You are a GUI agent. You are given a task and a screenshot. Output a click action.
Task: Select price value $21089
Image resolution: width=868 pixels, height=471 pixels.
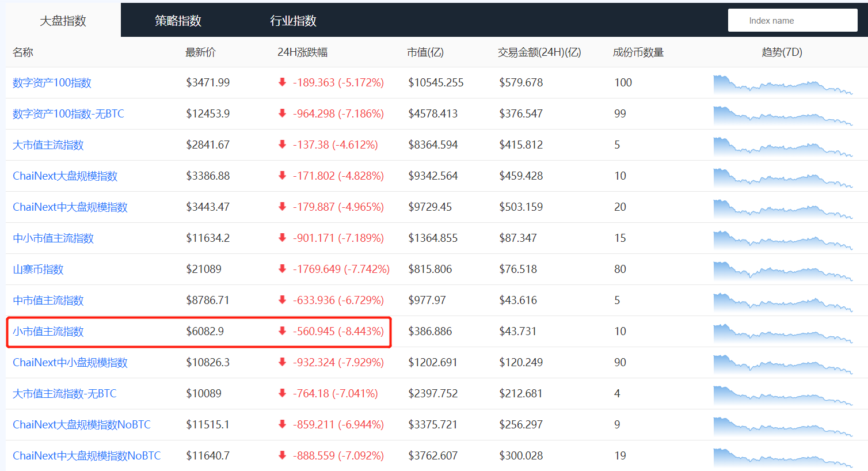(204, 269)
